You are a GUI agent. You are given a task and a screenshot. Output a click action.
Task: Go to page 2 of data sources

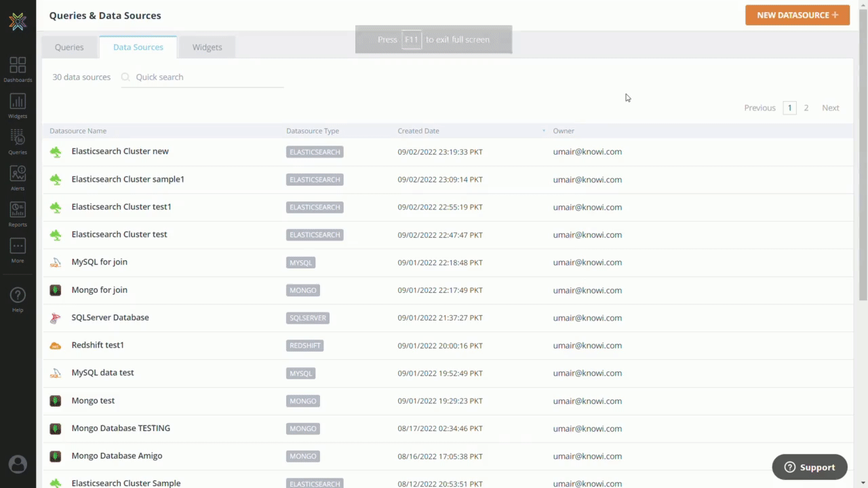tap(806, 107)
